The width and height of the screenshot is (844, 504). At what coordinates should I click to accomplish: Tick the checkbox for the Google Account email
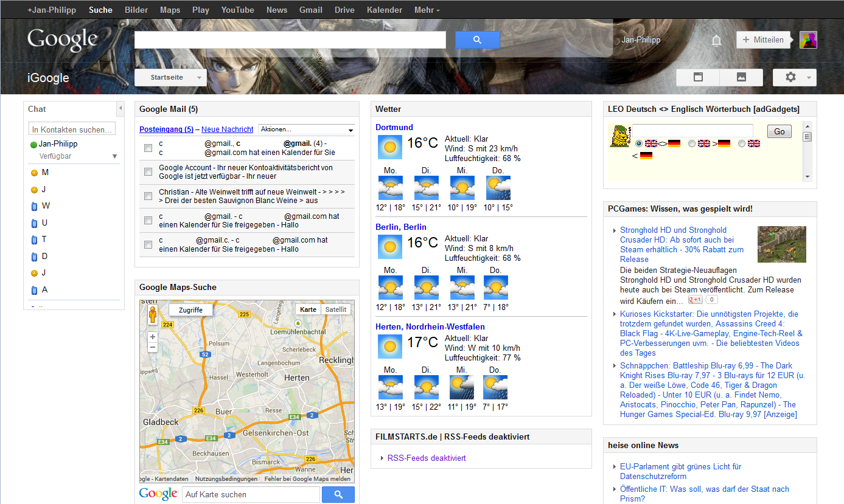click(x=148, y=172)
